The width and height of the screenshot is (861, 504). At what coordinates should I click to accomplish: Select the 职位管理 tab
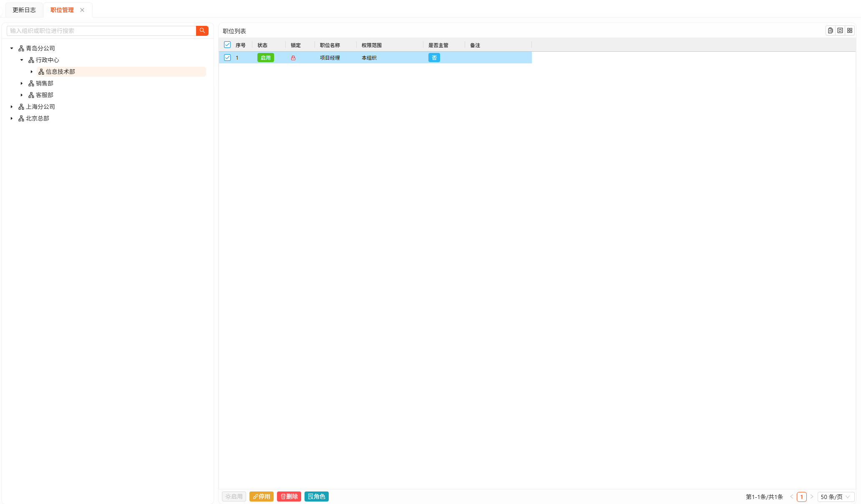pos(62,10)
